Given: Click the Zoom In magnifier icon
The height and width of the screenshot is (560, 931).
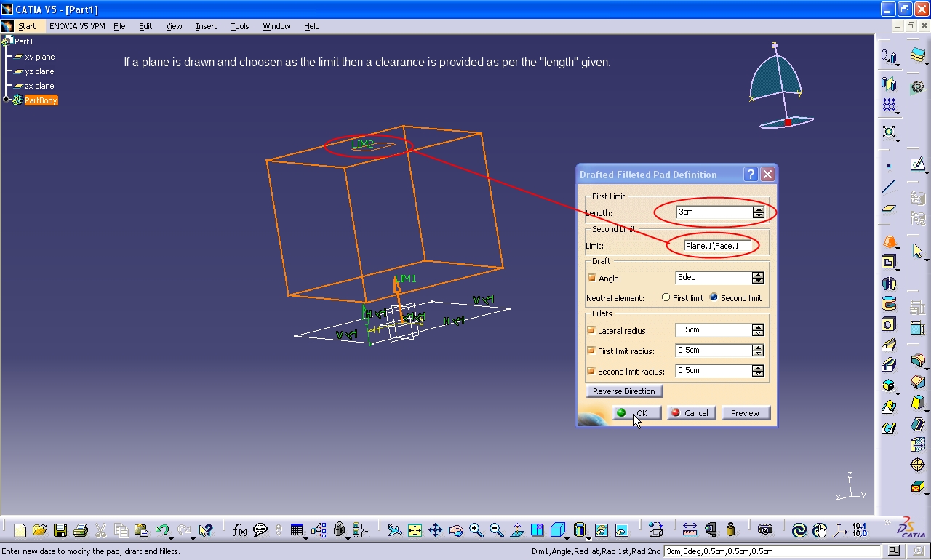Looking at the screenshot, I should pos(476,530).
